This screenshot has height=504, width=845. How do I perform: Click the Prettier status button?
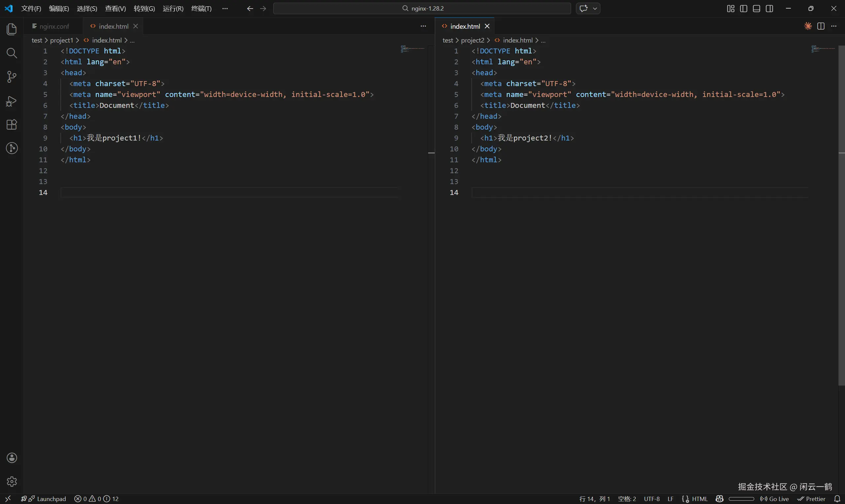point(811,499)
